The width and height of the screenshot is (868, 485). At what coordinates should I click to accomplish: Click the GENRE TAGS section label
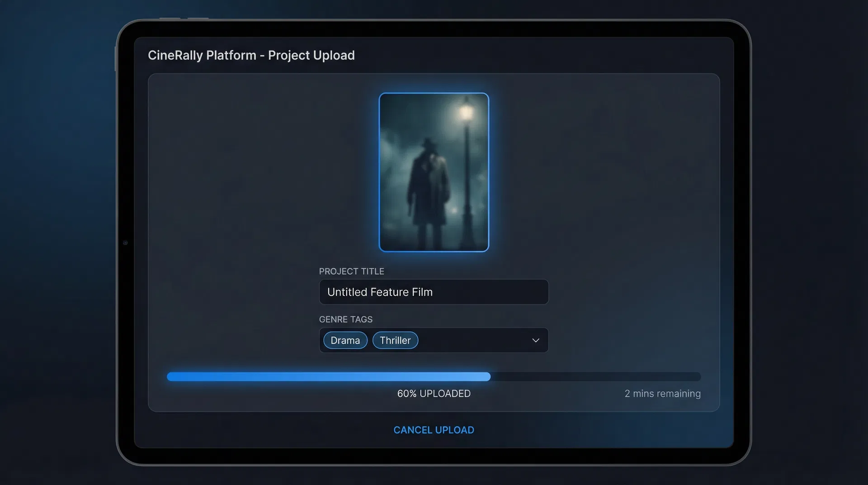(346, 319)
